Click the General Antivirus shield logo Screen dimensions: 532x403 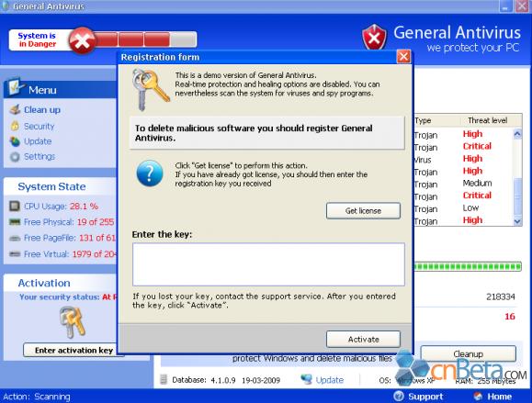[x=374, y=37]
